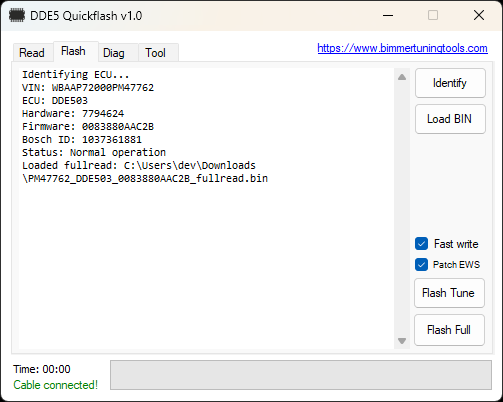Switch to the Read tab
Viewport: 503px width, 402px height.
click(x=32, y=53)
